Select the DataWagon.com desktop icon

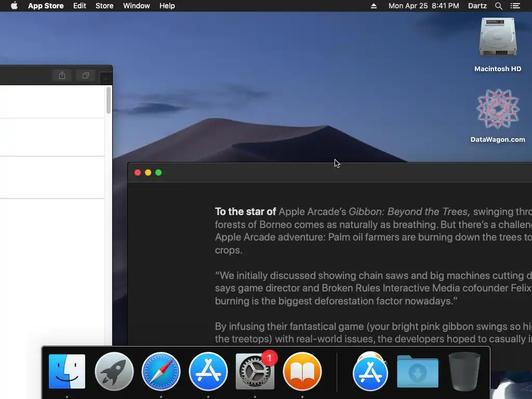(498, 116)
